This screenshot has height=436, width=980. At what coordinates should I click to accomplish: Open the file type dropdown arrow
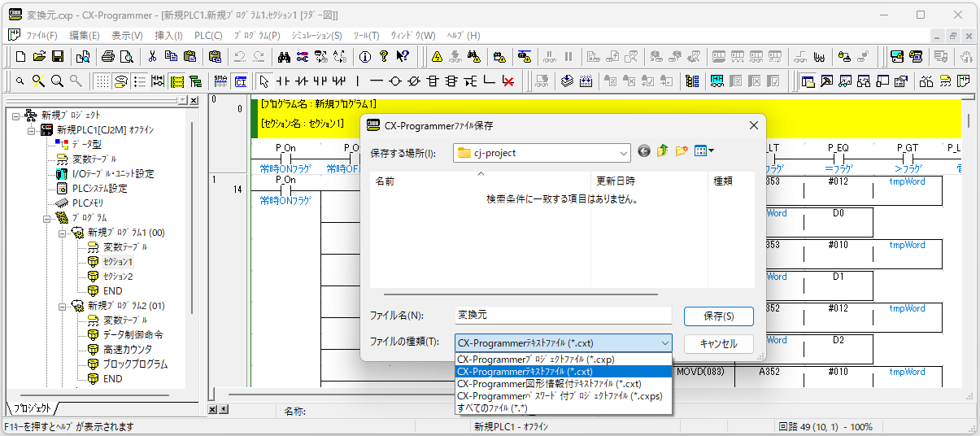click(665, 343)
